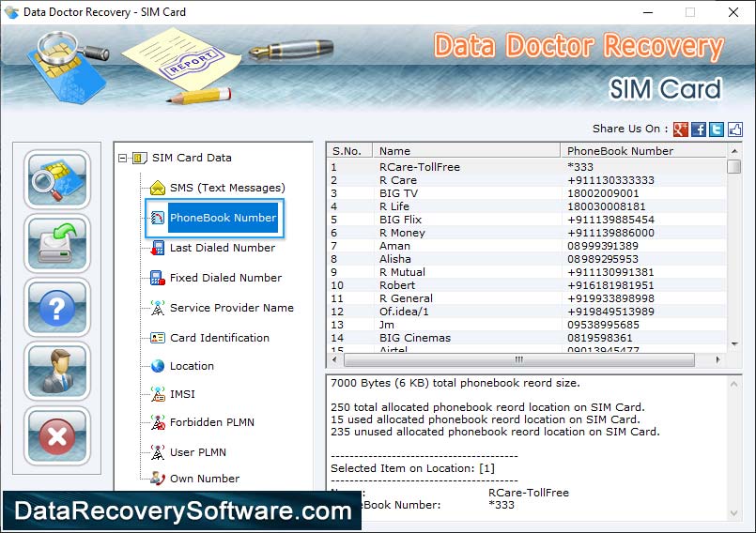Screen dimensions: 756x533
Task: Share on Twitter icon
Action: 717,129
